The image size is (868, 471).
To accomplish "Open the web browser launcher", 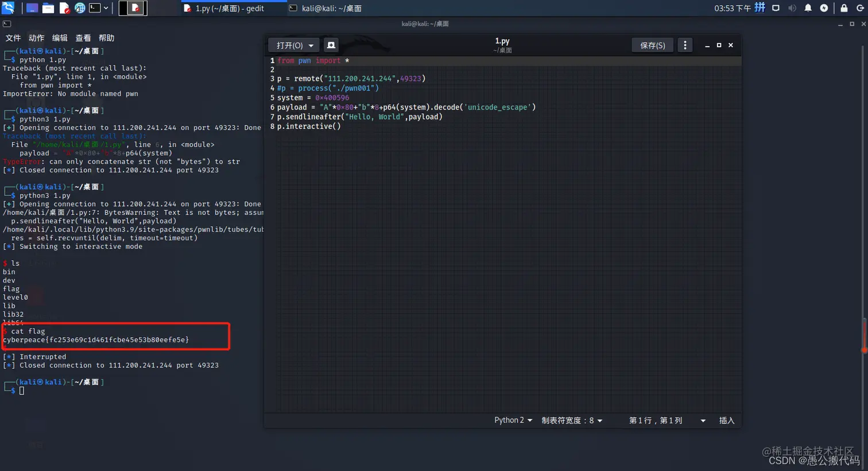I will coord(80,8).
